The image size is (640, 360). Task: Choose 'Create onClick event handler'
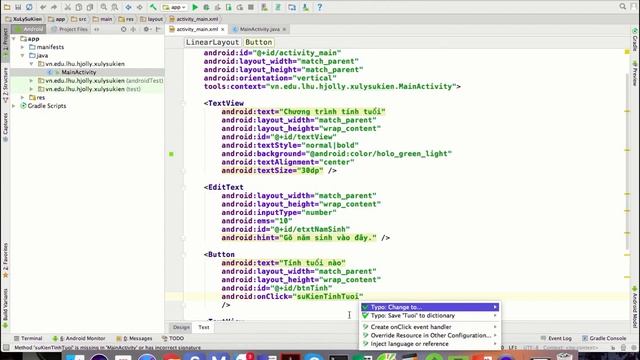coord(430,327)
